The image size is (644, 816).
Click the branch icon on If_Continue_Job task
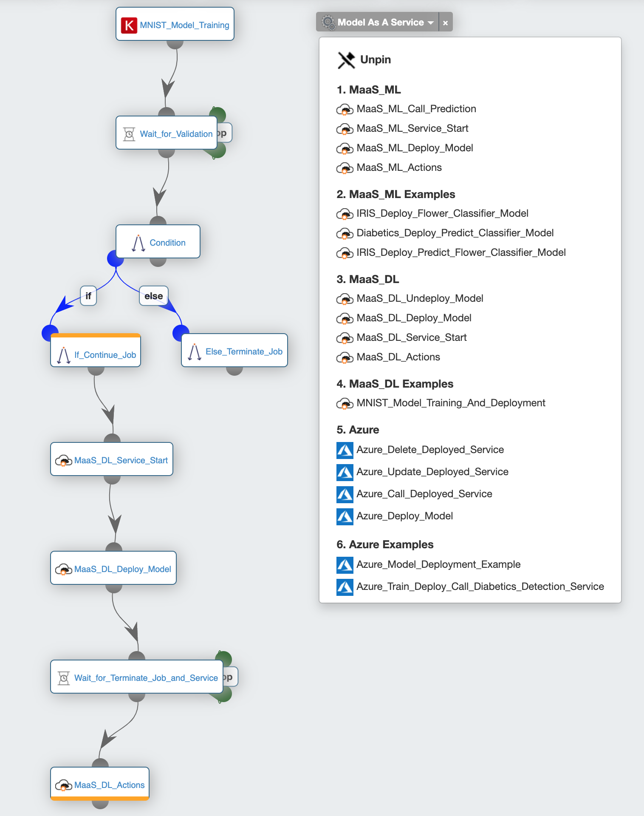click(64, 355)
